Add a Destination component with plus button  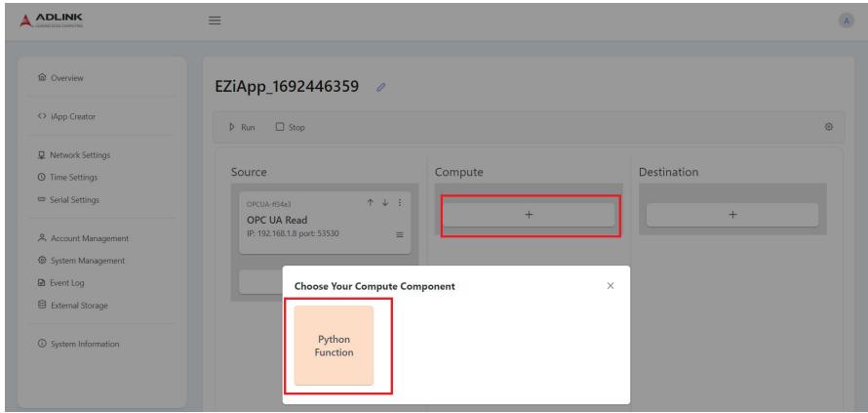coord(732,215)
